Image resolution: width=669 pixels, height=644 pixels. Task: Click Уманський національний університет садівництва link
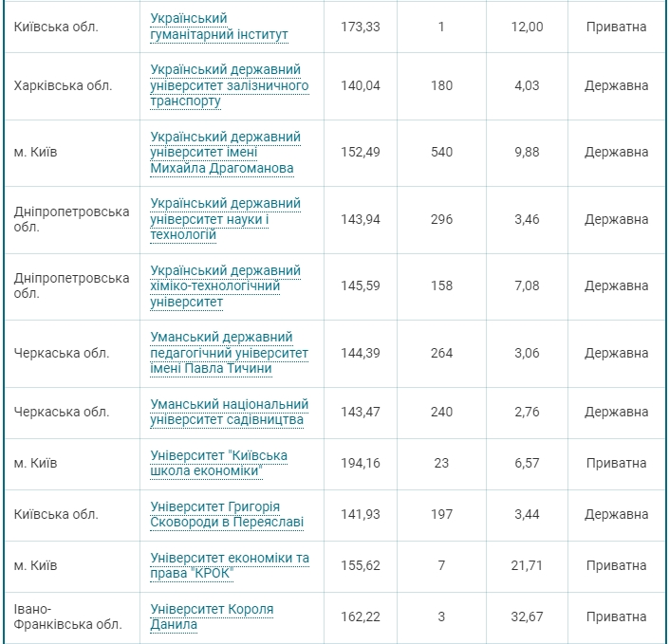click(229, 412)
